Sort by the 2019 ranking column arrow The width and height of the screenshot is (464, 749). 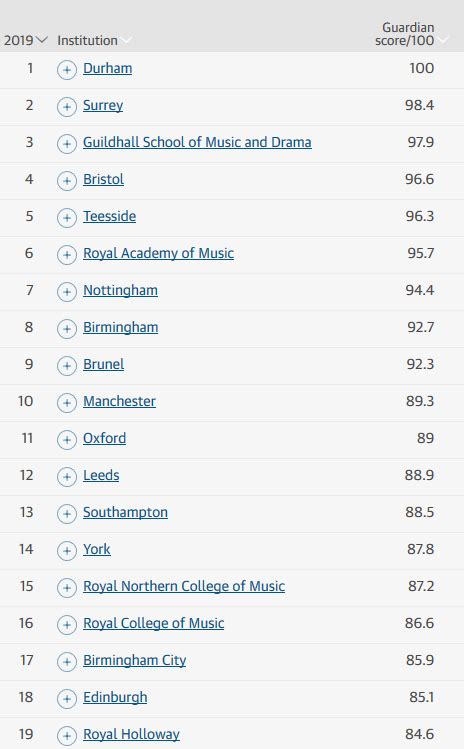42,40
